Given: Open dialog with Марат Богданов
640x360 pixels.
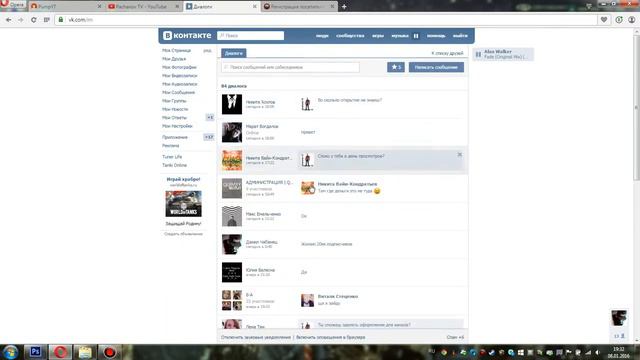Looking at the screenshot, I should coord(343,132).
